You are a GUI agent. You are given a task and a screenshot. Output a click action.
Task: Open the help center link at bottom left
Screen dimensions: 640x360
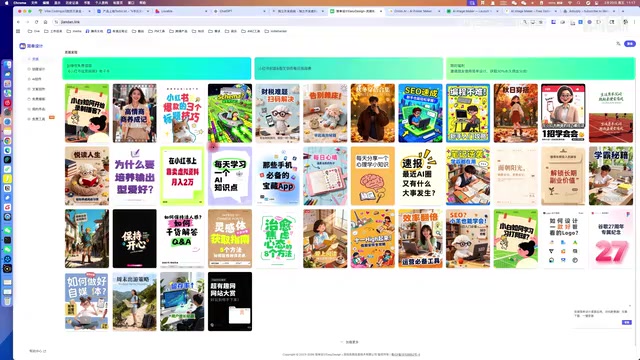38,351
